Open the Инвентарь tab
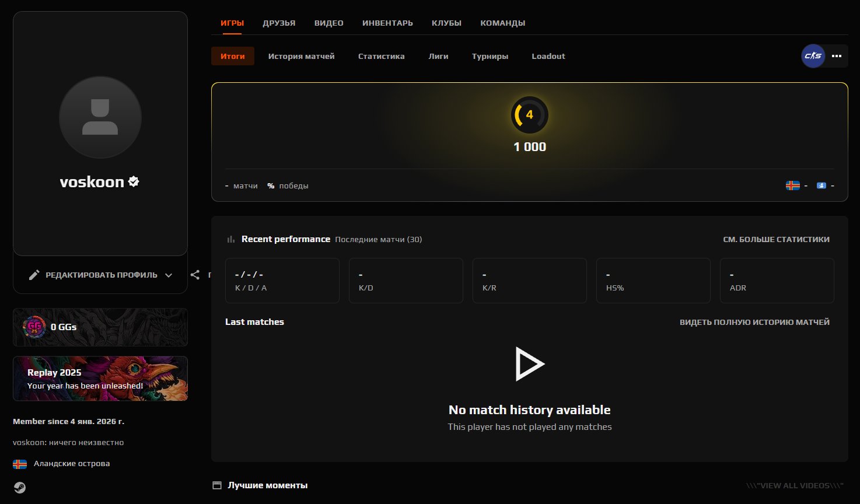This screenshot has width=860, height=504. pos(387,23)
